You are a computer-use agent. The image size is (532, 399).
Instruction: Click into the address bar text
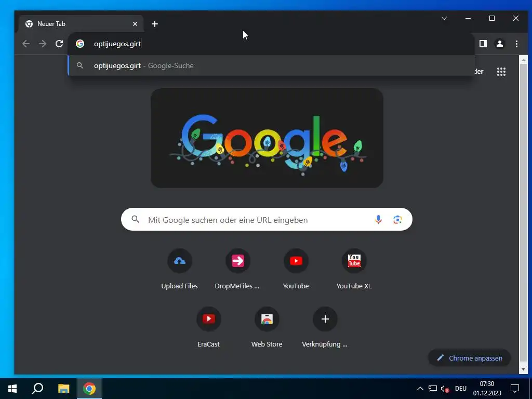pyautogui.click(x=117, y=44)
